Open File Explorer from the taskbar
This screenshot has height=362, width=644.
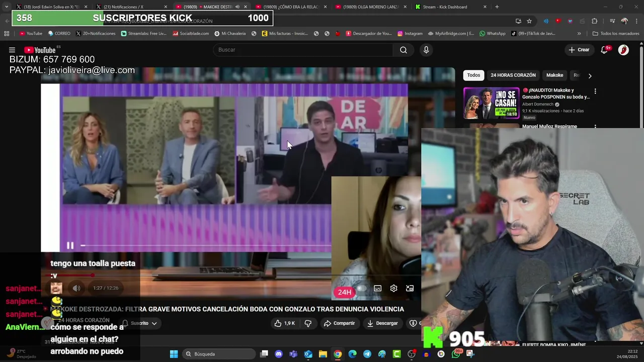pyautogui.click(x=323, y=354)
